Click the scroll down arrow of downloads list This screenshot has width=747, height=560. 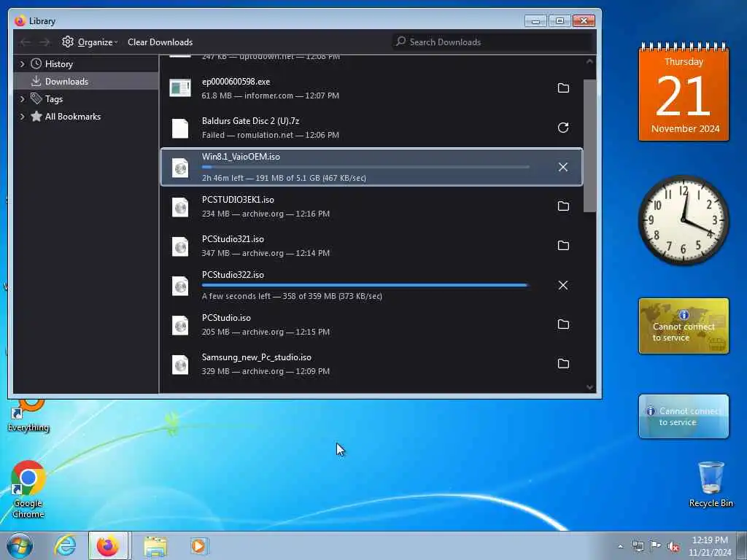click(589, 387)
